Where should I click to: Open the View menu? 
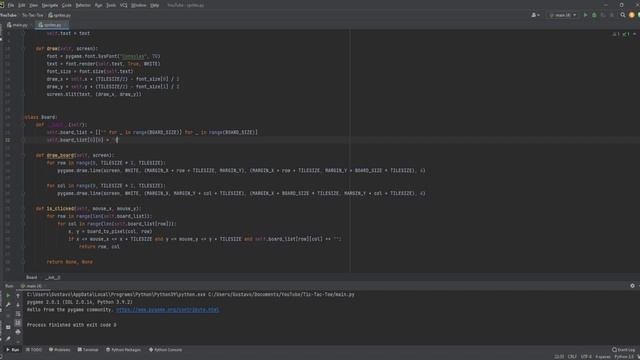coord(33,5)
